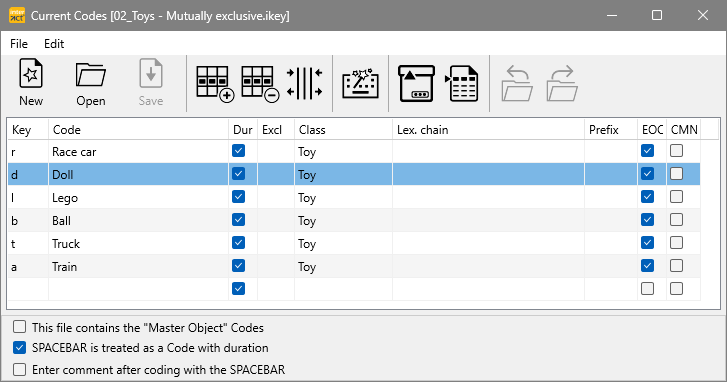The image size is (727, 382).
Task: Enable comment after coding with SPACEBAR
Action: [19, 369]
